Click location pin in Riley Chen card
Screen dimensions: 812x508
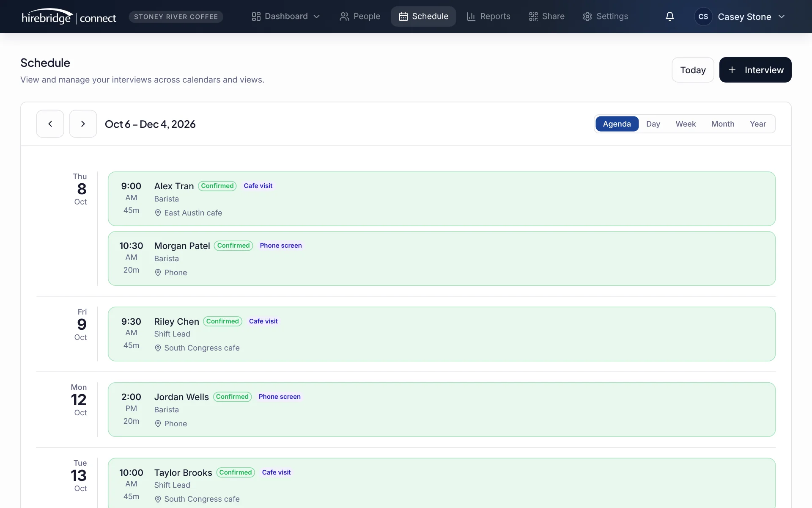coord(158,348)
